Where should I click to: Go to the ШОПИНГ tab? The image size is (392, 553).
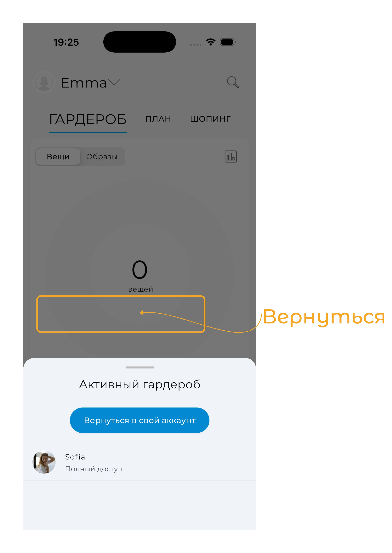click(x=210, y=119)
